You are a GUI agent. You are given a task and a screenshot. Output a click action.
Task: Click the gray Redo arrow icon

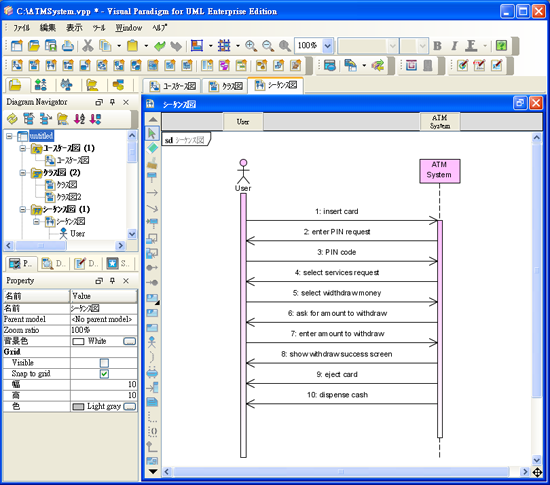[176, 46]
